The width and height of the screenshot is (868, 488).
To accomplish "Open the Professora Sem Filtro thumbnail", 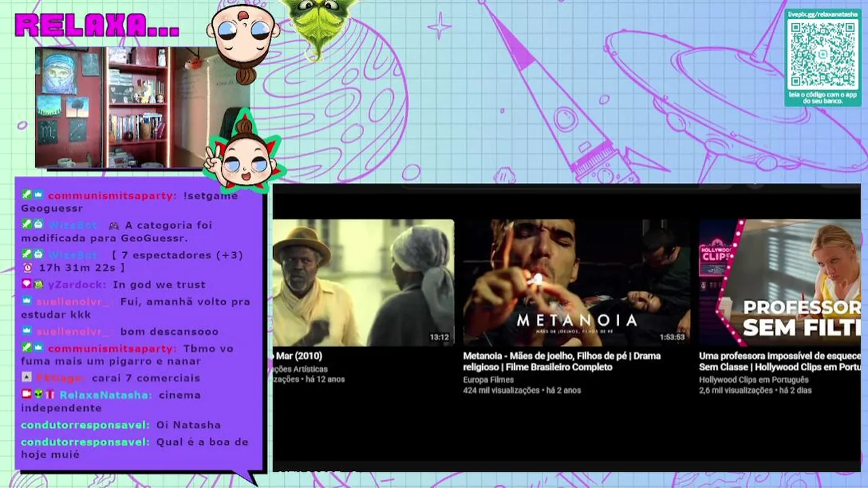I will [780, 283].
